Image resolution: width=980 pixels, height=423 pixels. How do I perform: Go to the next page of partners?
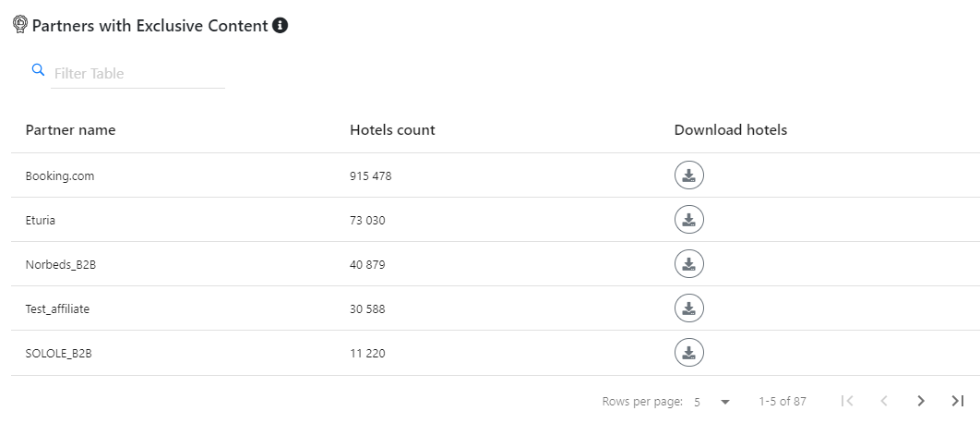point(920,401)
